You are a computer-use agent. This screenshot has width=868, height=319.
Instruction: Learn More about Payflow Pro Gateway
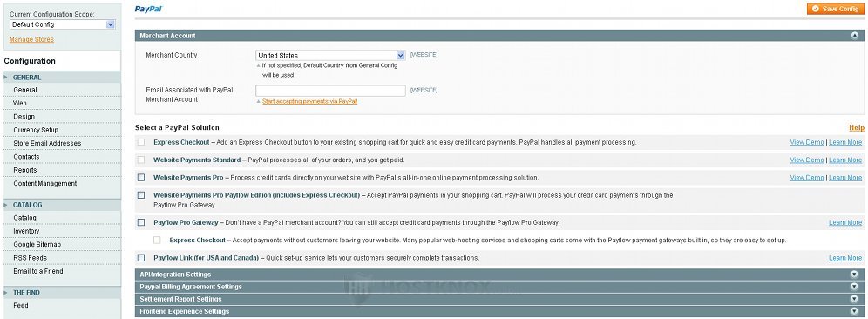(845, 222)
